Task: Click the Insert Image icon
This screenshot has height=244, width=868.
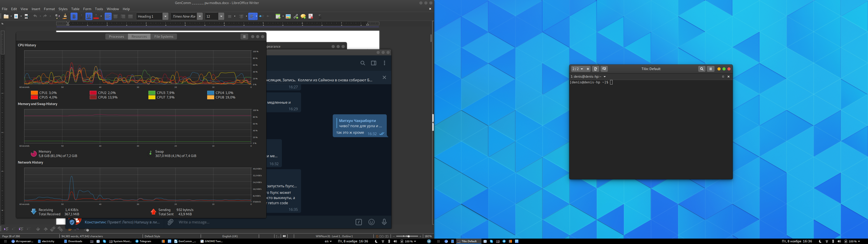Action: 288,16
